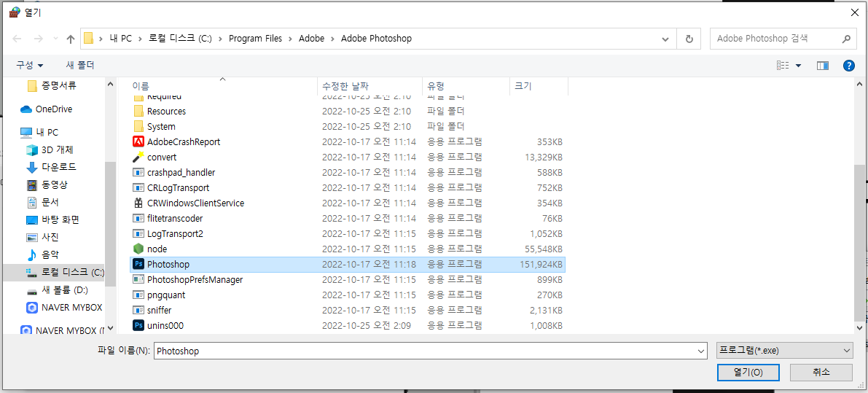This screenshot has width=868, height=393.
Task: Click the LogTransport2 exe icon
Action: click(x=138, y=233)
